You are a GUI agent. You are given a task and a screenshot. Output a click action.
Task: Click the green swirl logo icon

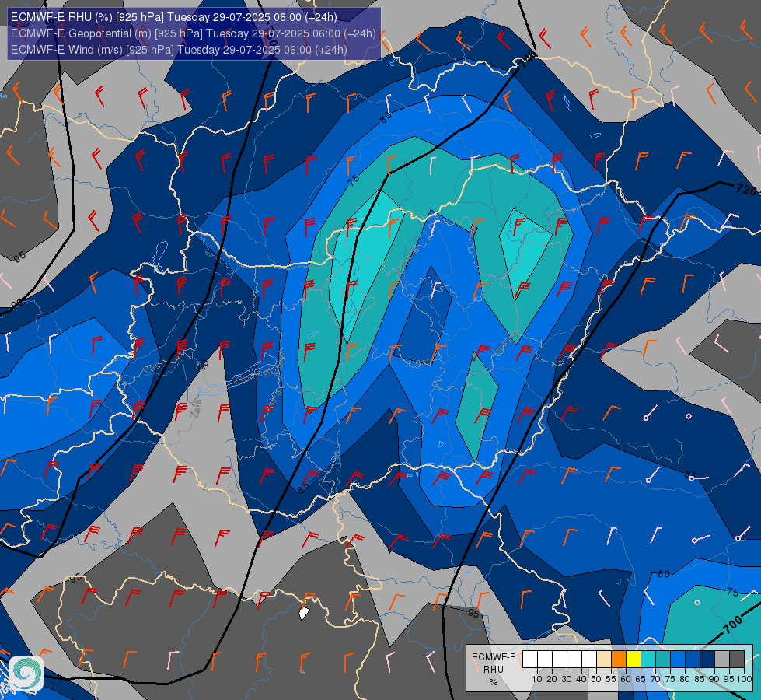(26, 674)
